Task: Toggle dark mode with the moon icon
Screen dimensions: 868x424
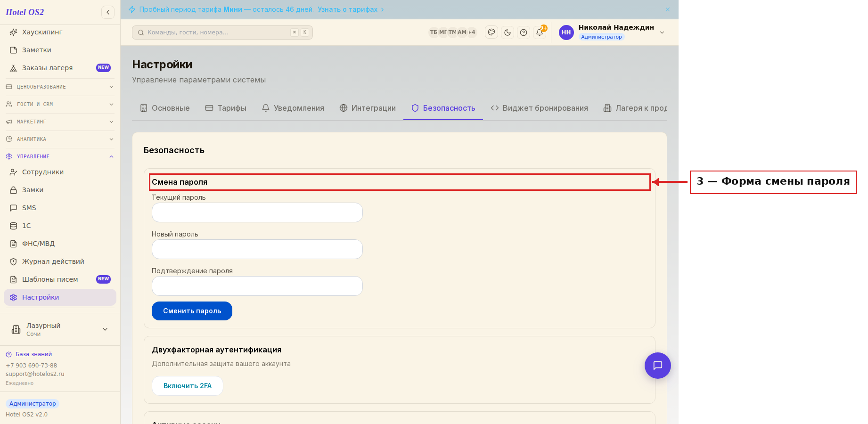Action: [508, 33]
